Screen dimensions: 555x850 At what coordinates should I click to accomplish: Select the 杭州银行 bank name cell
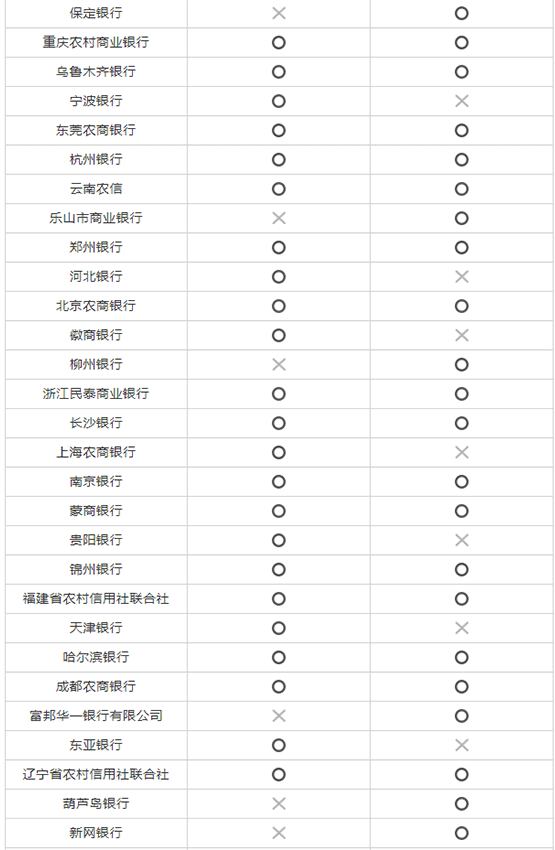coord(96,159)
